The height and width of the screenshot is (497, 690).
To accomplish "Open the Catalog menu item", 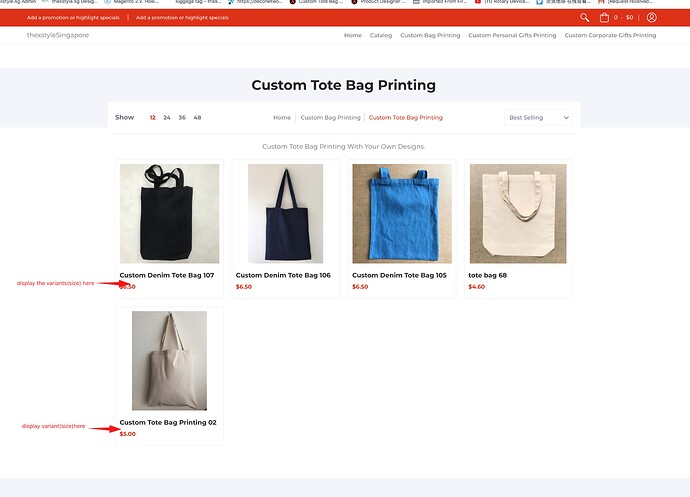I will coord(381,35).
